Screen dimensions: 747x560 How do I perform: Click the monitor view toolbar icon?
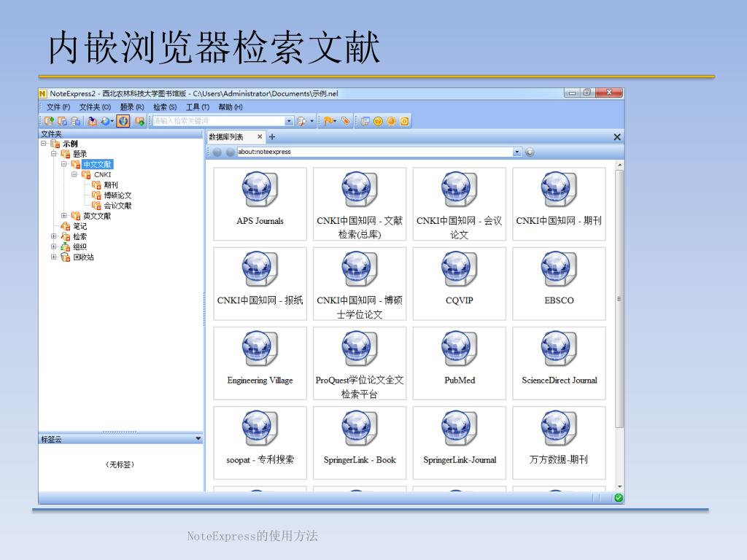pyautogui.click(x=365, y=122)
